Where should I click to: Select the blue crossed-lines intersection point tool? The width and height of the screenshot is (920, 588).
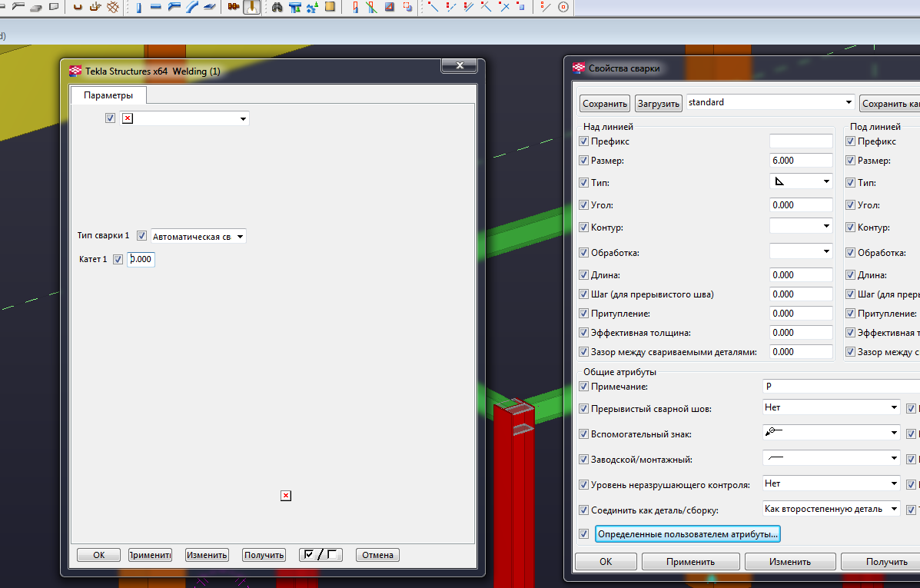click(504, 7)
